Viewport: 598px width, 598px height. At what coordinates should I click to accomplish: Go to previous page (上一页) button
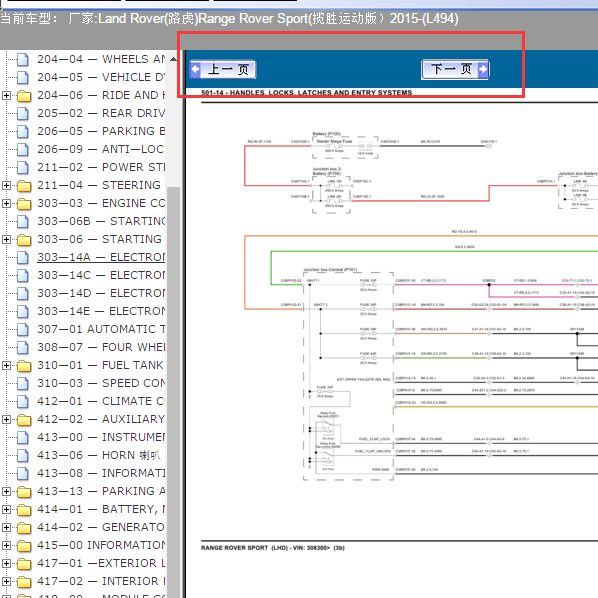223,69
